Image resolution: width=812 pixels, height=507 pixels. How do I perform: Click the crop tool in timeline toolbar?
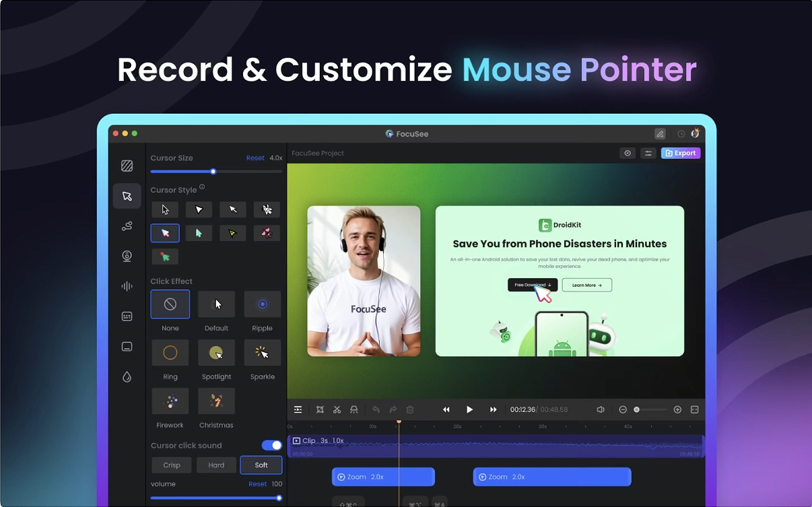click(x=320, y=409)
